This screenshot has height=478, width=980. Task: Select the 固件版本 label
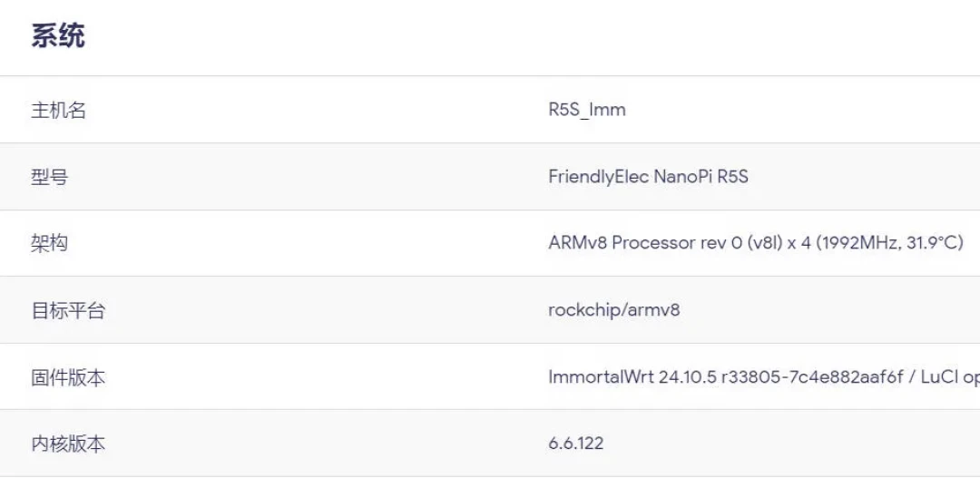68,378
